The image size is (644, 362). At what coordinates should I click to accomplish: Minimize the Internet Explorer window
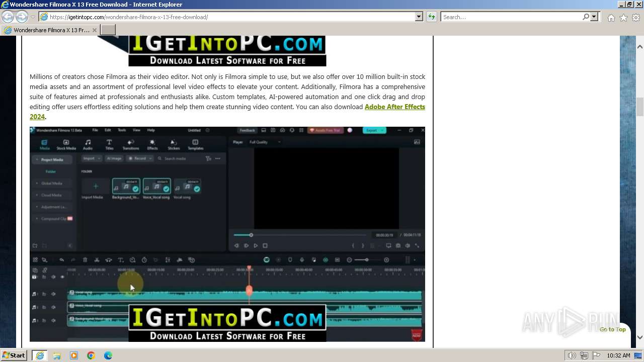click(x=621, y=5)
